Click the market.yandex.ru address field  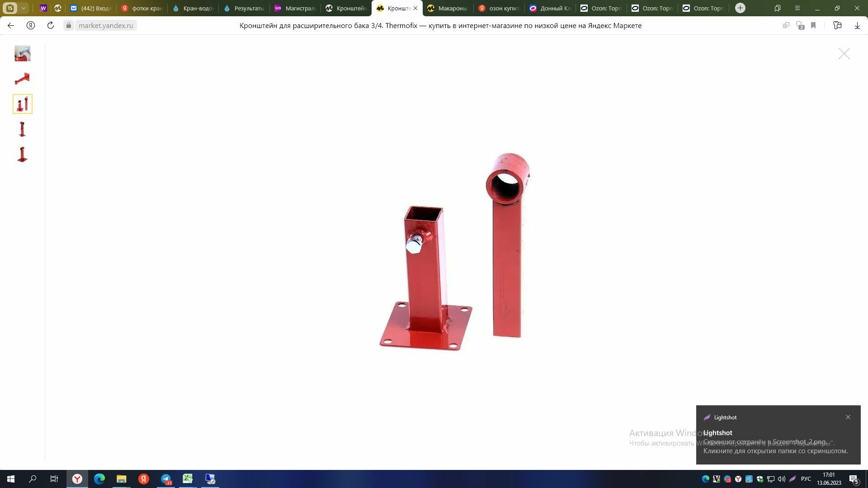coord(105,26)
